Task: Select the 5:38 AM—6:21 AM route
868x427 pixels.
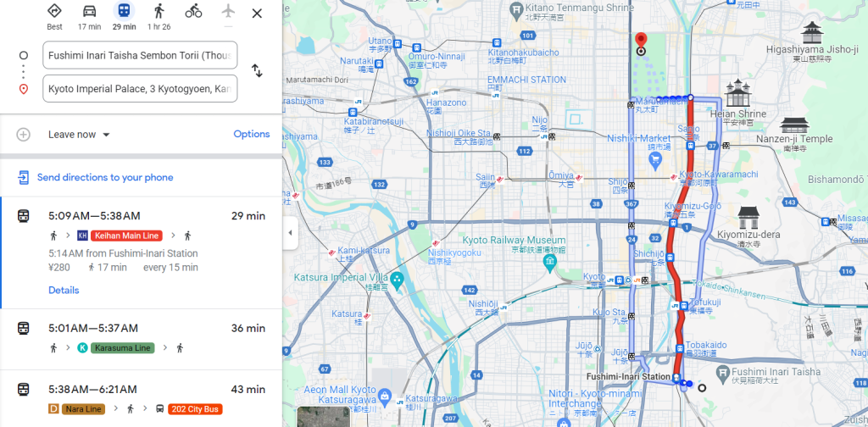Action: click(142, 399)
